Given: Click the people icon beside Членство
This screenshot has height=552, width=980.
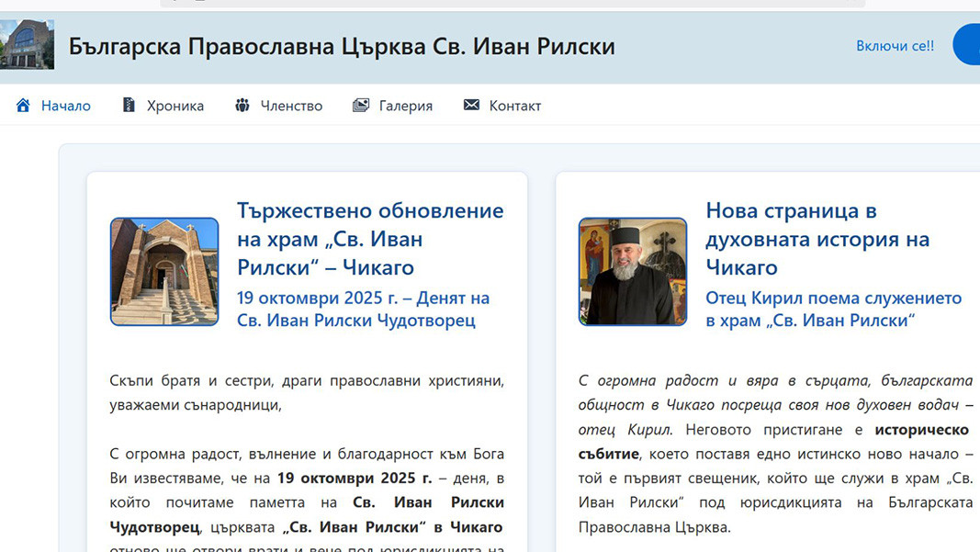Looking at the screenshot, I should tap(242, 106).
